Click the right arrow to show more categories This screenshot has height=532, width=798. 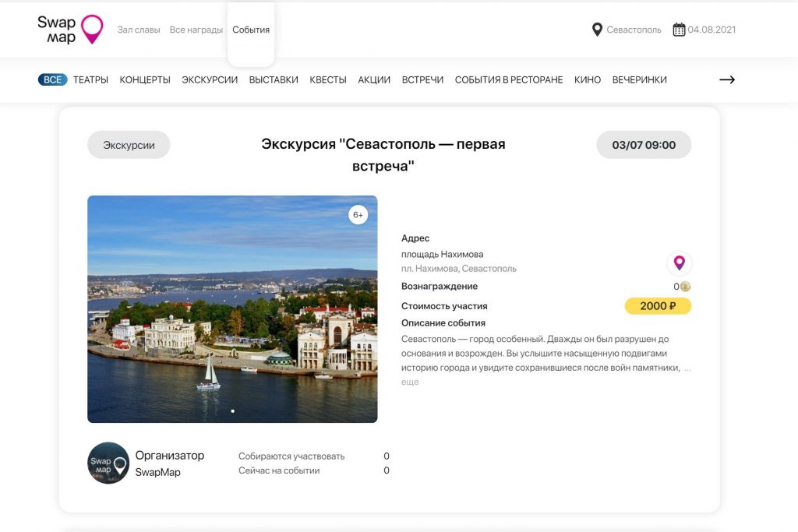click(727, 79)
